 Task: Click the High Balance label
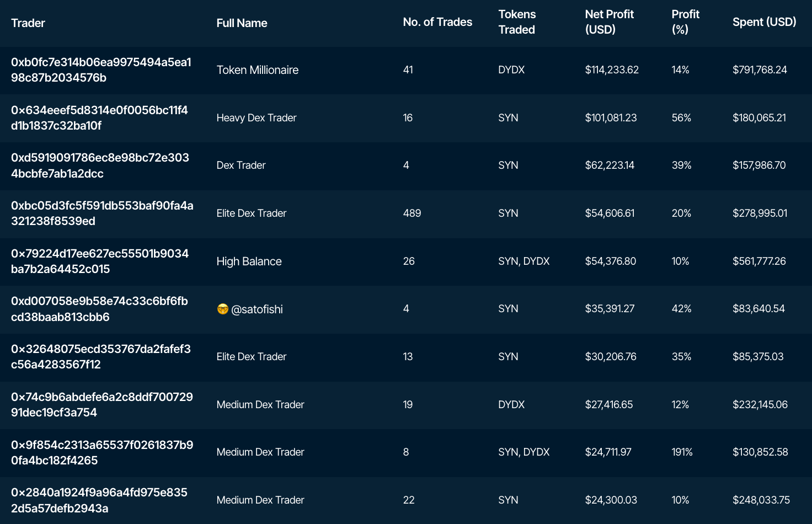pyautogui.click(x=249, y=261)
